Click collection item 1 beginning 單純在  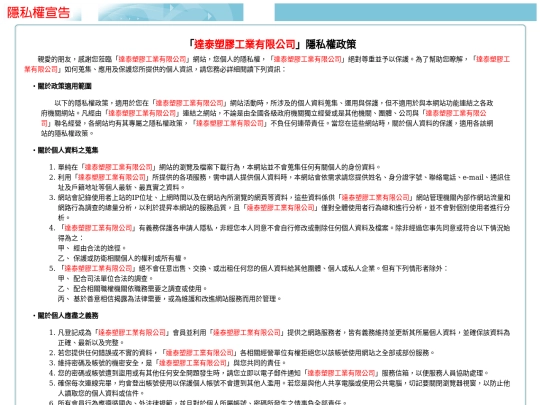219,167
